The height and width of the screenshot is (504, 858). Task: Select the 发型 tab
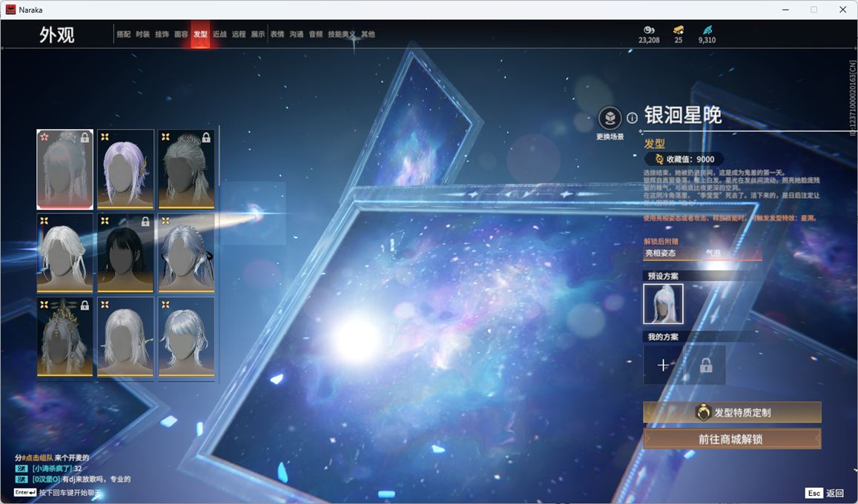[x=200, y=34]
